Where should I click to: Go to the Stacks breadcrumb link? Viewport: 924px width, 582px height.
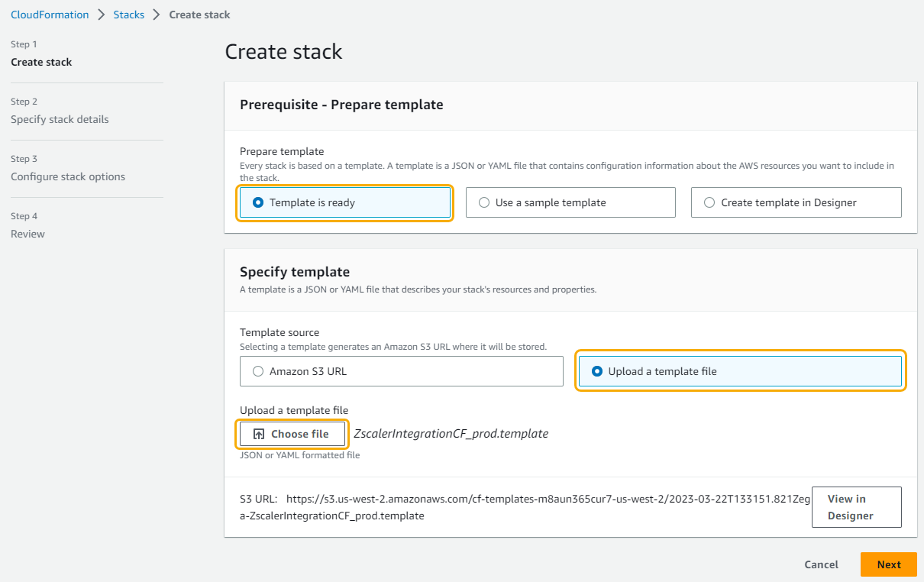[x=128, y=15]
